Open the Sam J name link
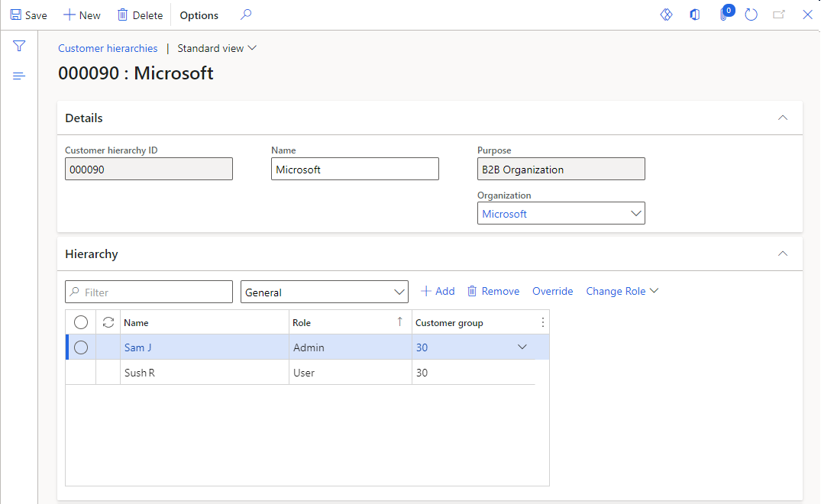Image resolution: width=821 pixels, height=504 pixels. pos(137,347)
